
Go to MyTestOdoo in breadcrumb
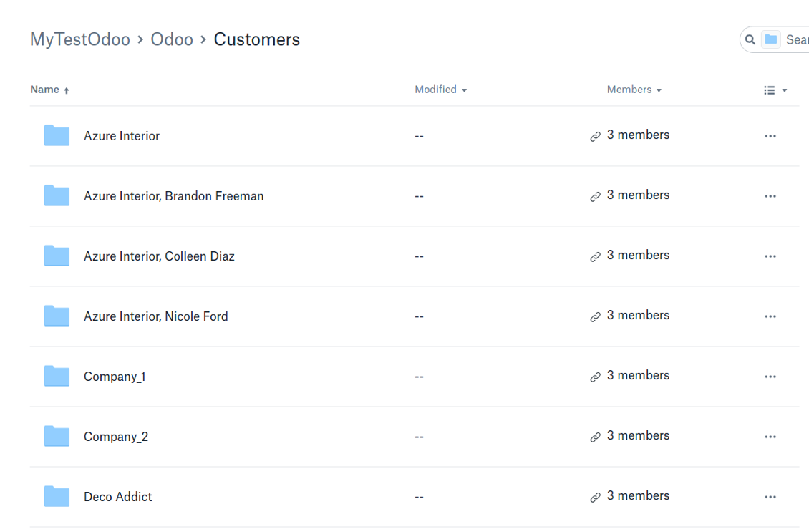coord(79,39)
